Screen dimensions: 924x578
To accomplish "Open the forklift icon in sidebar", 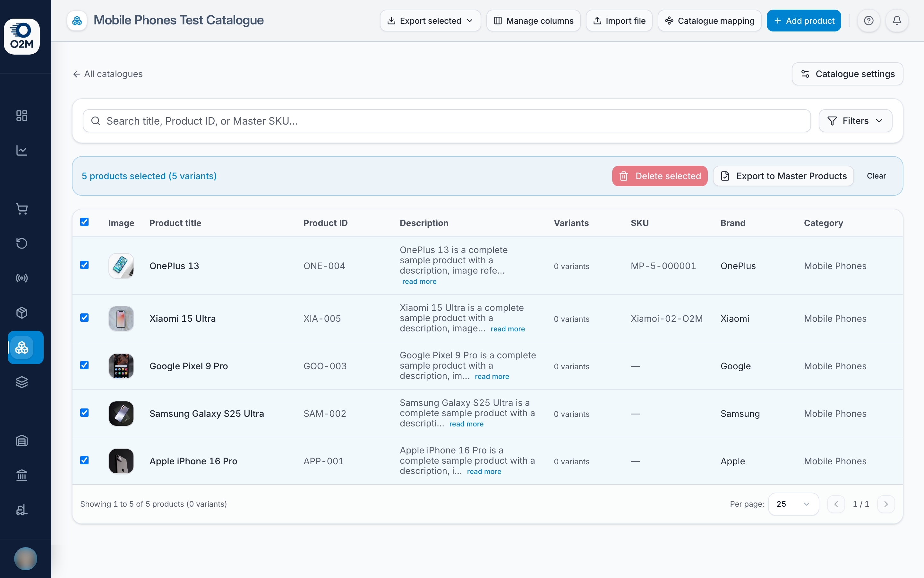I will (22, 510).
